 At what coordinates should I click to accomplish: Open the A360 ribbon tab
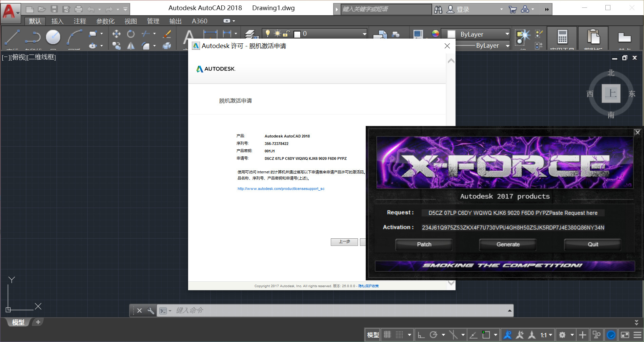click(199, 21)
